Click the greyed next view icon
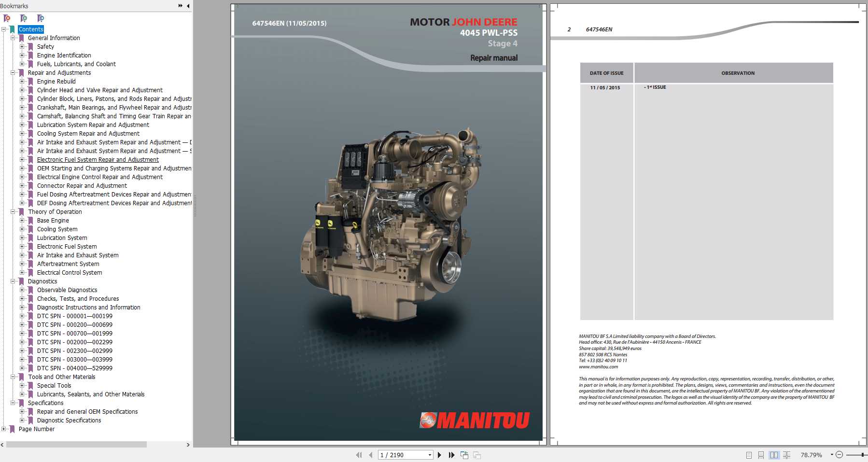Viewport: 868px width, 462px height. [x=477, y=455]
